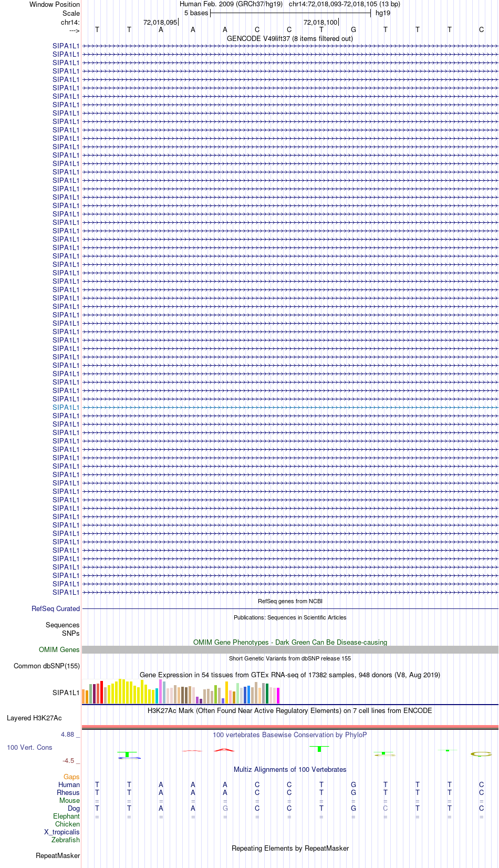Select the light-blue SIPA1L1 transcript label

pyautogui.click(x=66, y=407)
